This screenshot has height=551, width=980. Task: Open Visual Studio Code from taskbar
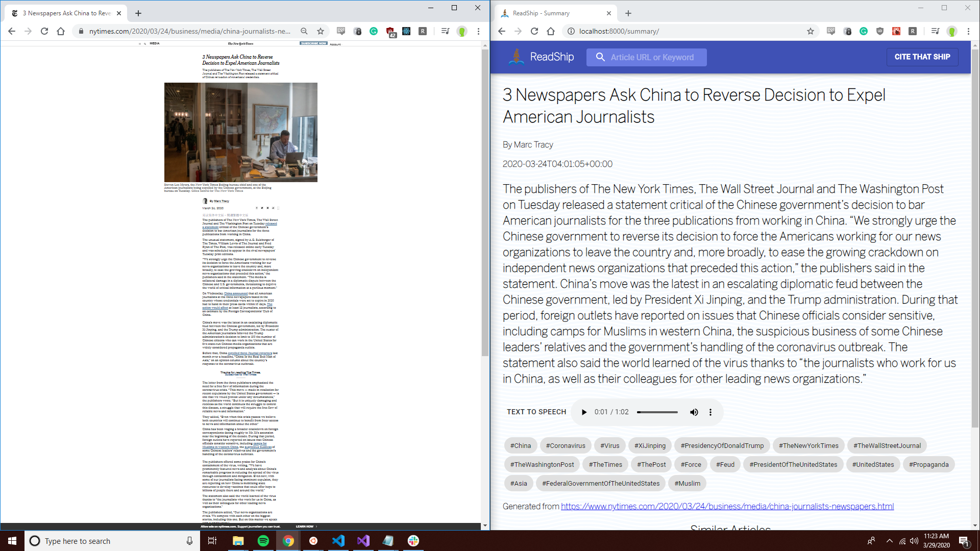pos(338,541)
